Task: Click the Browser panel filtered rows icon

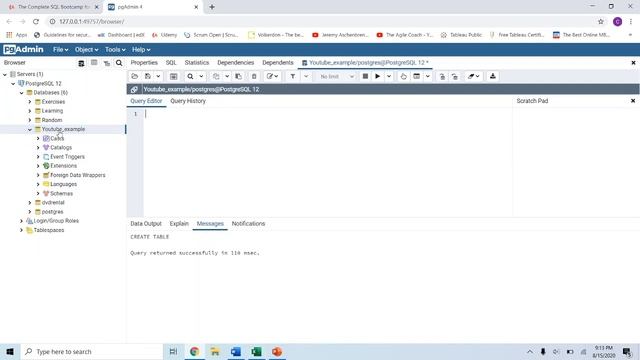Action: (107, 63)
